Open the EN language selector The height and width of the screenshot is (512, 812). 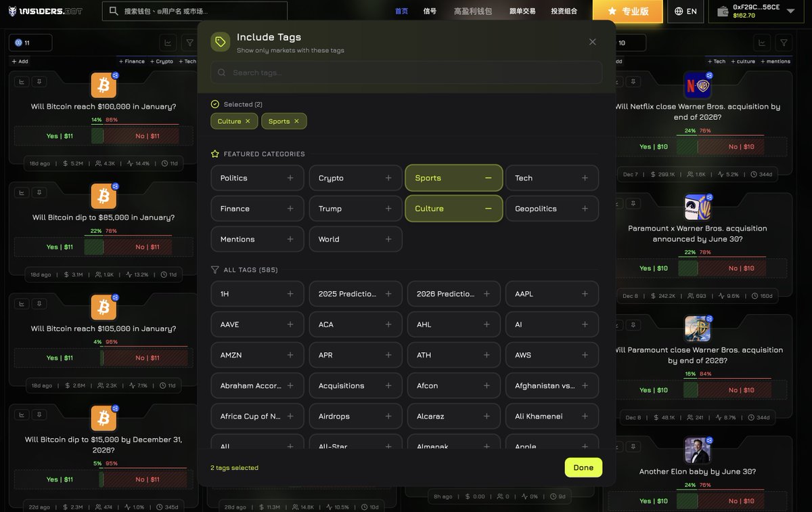pyautogui.click(x=686, y=12)
